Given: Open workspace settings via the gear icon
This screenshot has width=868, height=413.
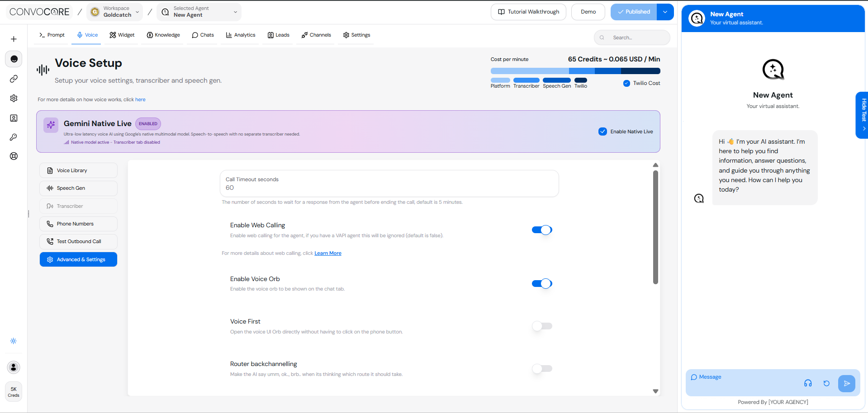Looking at the screenshot, I should (14, 98).
